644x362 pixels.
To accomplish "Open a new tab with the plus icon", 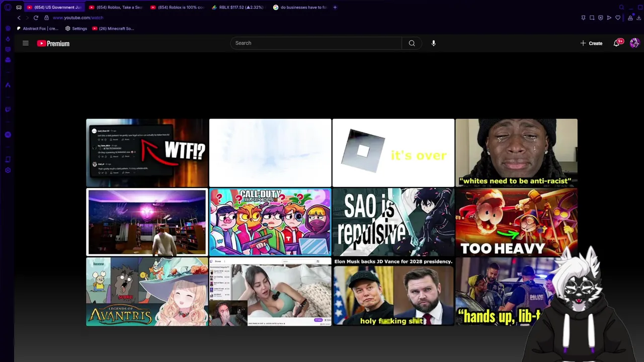I will click(335, 8).
